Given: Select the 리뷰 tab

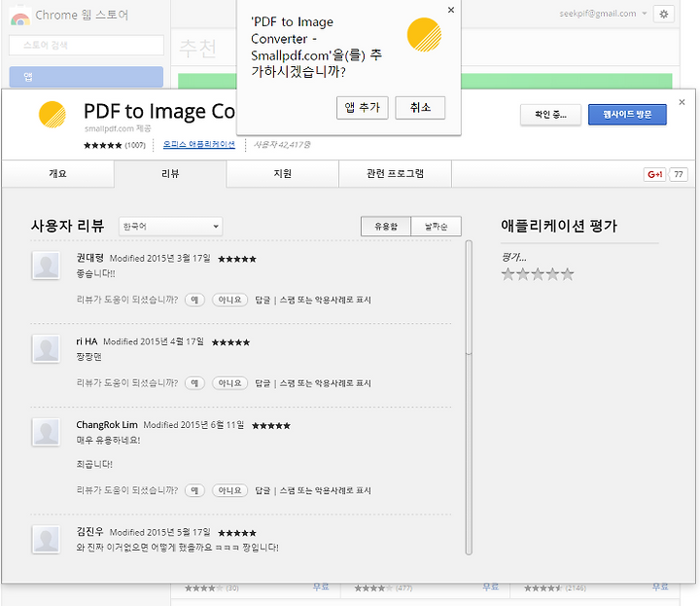Looking at the screenshot, I should [170, 174].
